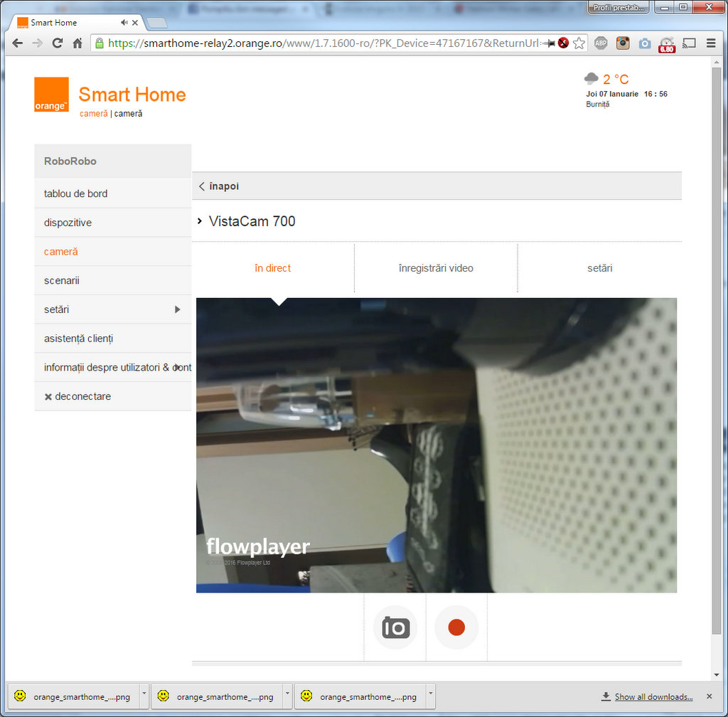
Task: Start recording with the red record button
Action: 456,627
